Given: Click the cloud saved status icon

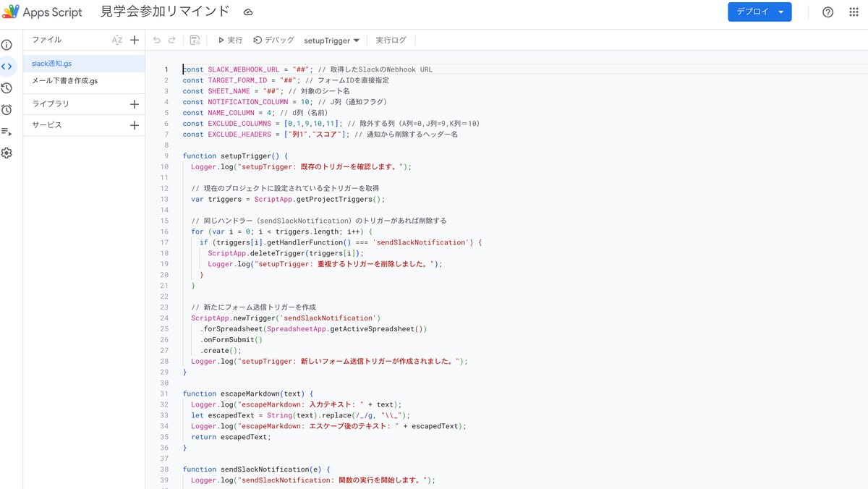Looking at the screenshot, I should 248,12.
